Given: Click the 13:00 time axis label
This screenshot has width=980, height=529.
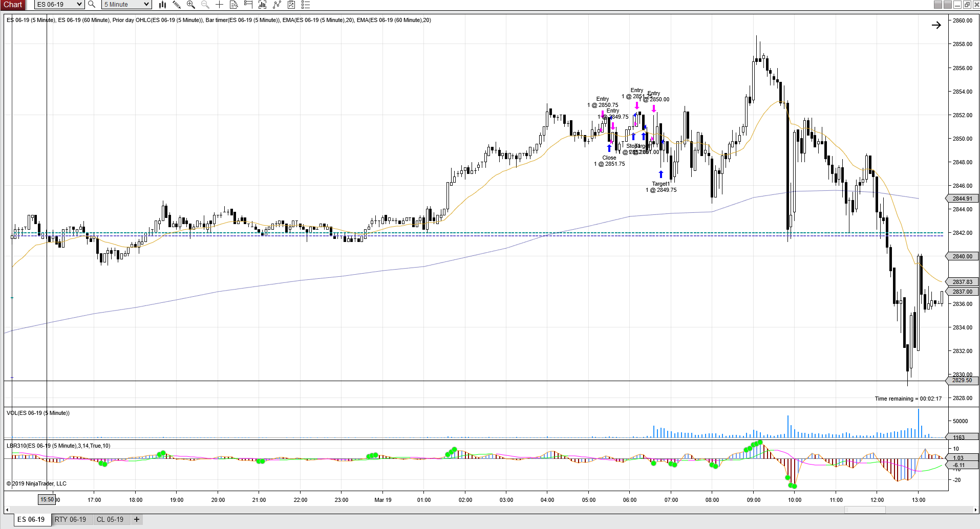Looking at the screenshot, I should click(919, 500).
